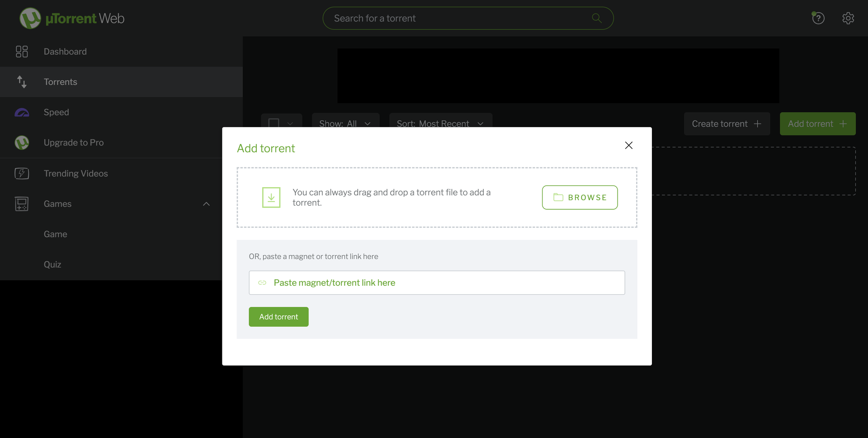This screenshot has width=868, height=438.
Task: Click the µTorrent logo in top left
Action: 30,18
